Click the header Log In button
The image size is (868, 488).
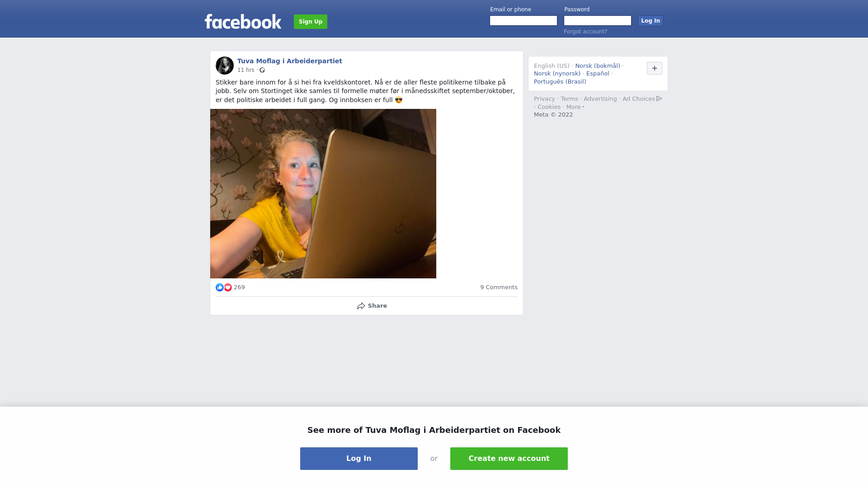[x=651, y=21]
